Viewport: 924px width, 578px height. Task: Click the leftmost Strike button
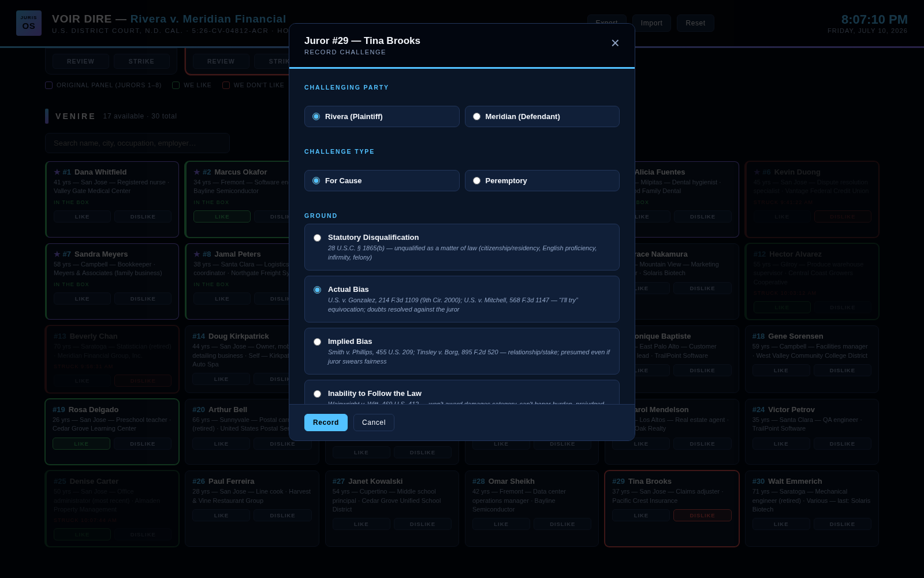pos(141,61)
